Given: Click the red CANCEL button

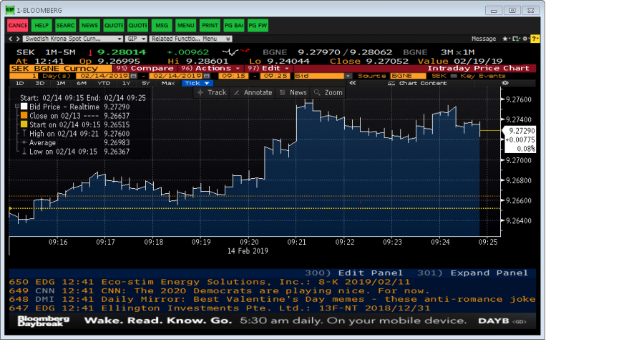Looking at the screenshot, I should (17, 26).
